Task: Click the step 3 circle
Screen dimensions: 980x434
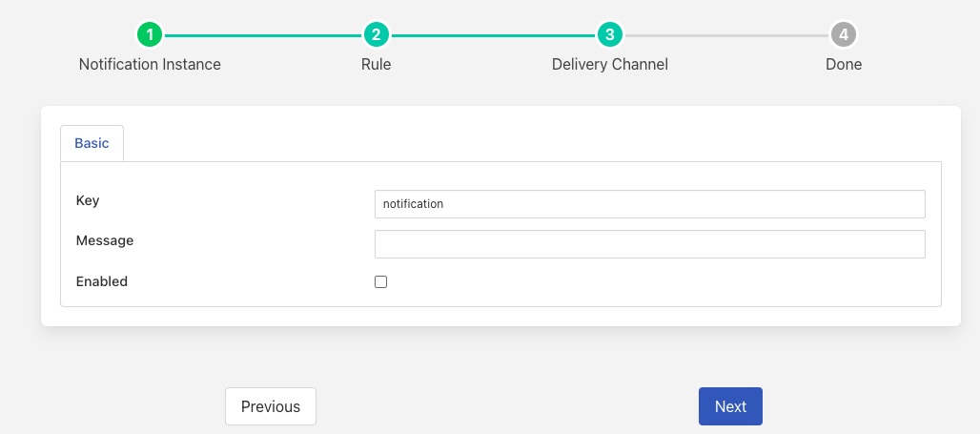Action: click(610, 35)
